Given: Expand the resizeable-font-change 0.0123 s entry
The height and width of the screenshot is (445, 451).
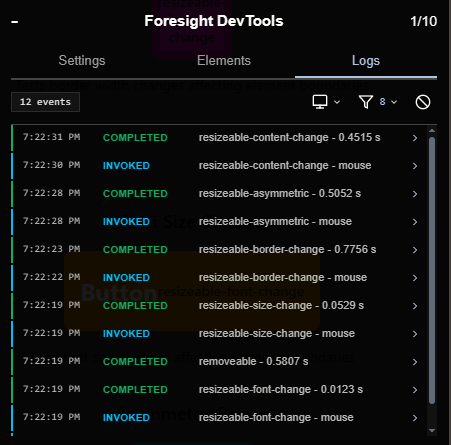Looking at the screenshot, I should coord(415,390).
